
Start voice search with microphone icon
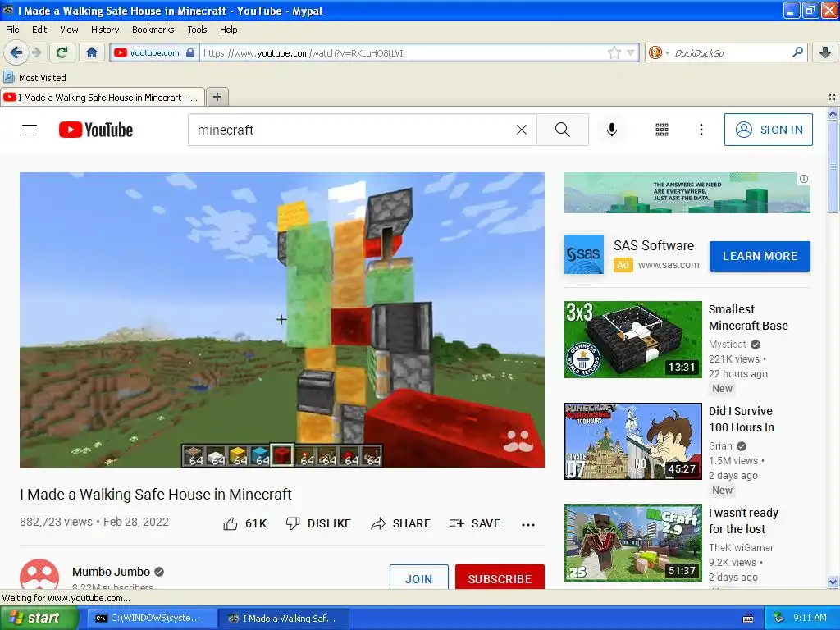(x=612, y=130)
